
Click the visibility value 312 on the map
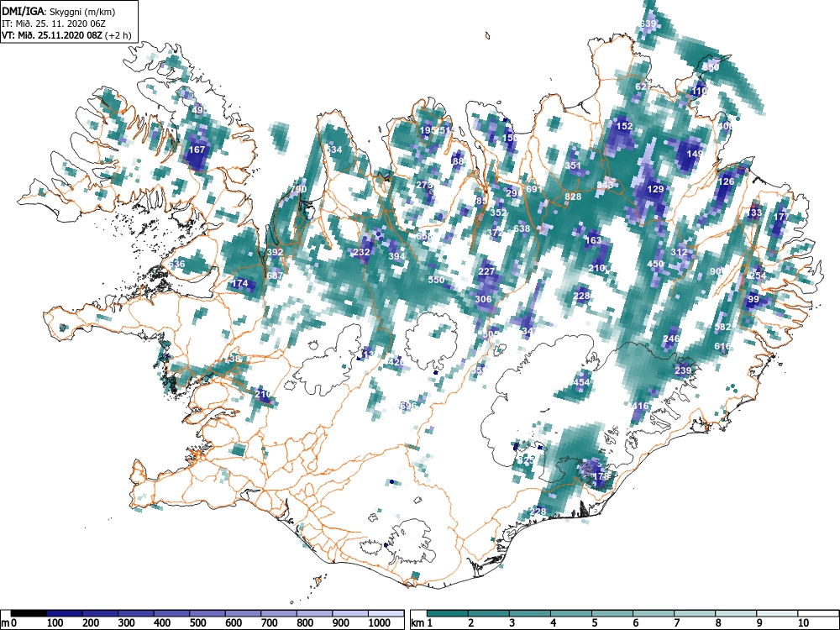[679, 252]
